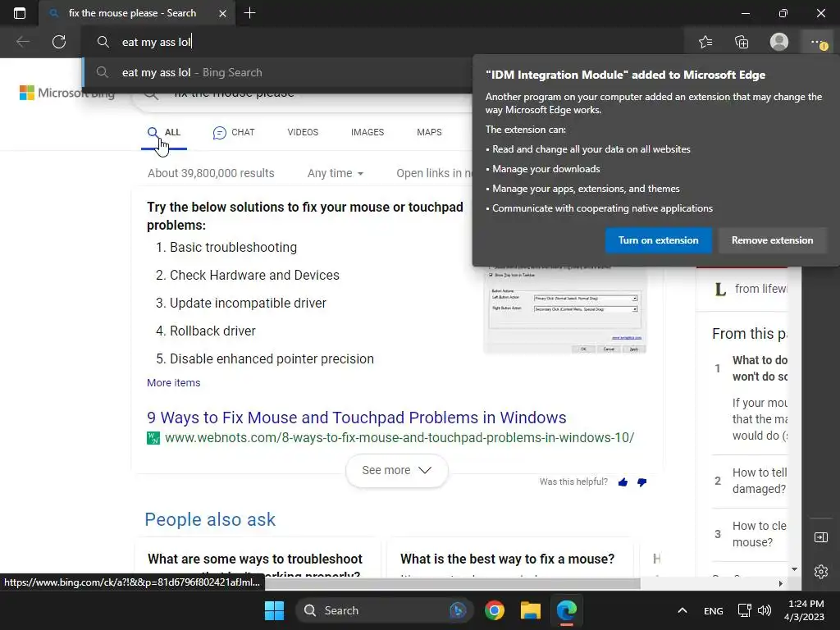
Task: Click the 'People also ask' heading
Action: click(210, 519)
